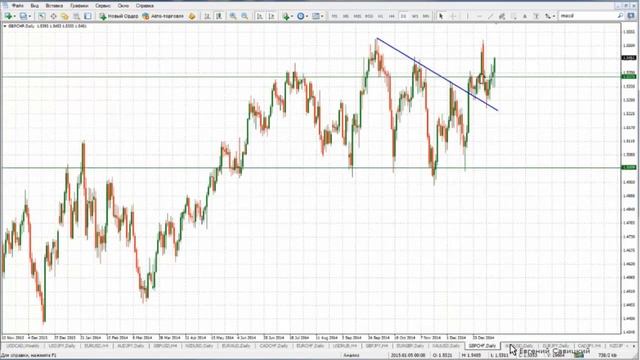The image size is (640, 360).
Task: Open the Сервис menu
Action: 103,6
